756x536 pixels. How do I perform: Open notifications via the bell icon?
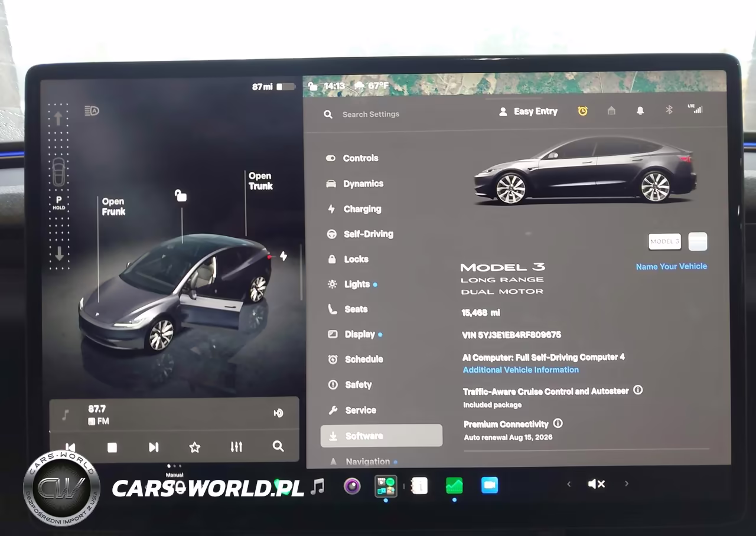640,110
